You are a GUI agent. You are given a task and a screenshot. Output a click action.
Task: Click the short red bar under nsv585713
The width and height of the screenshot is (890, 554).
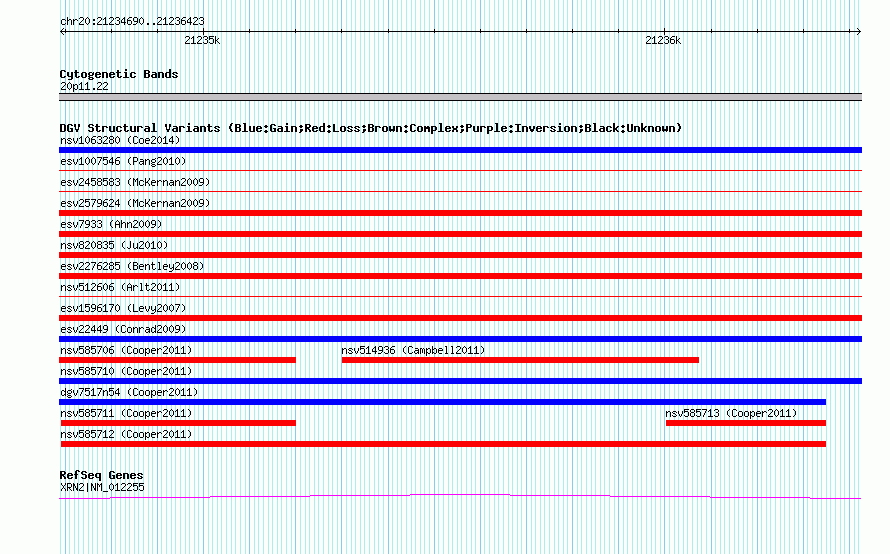click(746, 423)
